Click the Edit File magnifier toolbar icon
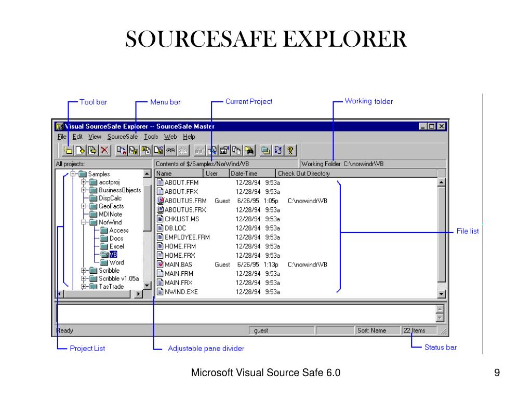This screenshot has width=532, height=399. pyautogui.click(x=212, y=150)
